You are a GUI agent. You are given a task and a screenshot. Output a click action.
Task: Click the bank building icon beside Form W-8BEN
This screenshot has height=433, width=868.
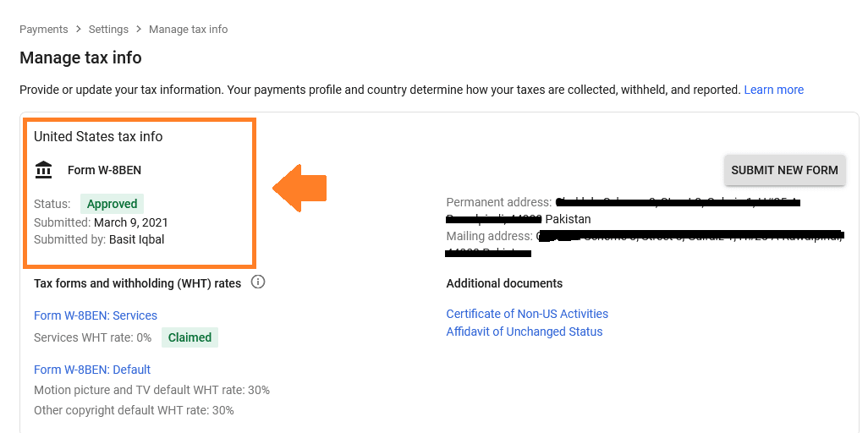43,170
